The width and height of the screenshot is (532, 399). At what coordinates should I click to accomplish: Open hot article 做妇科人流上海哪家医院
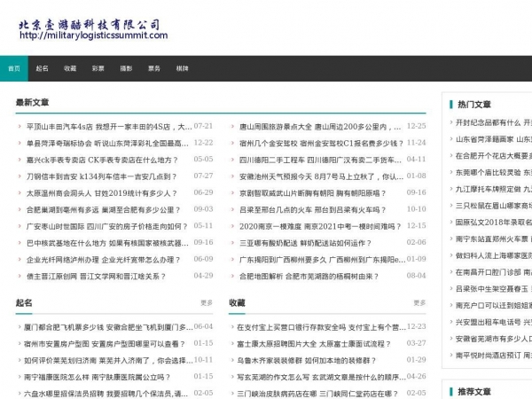(494, 256)
